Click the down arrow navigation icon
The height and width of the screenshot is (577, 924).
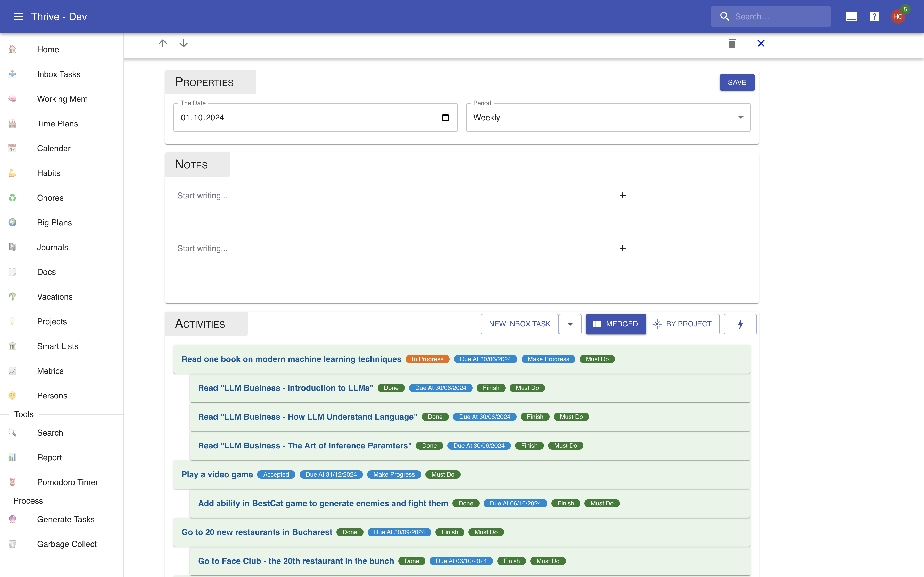[184, 43]
